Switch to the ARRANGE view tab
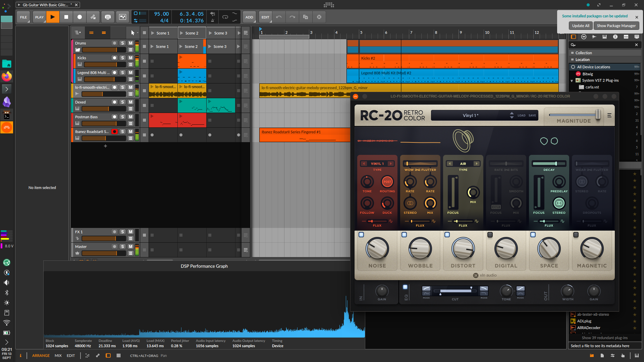Screen dimensions: 644x362 (x=41, y=356)
